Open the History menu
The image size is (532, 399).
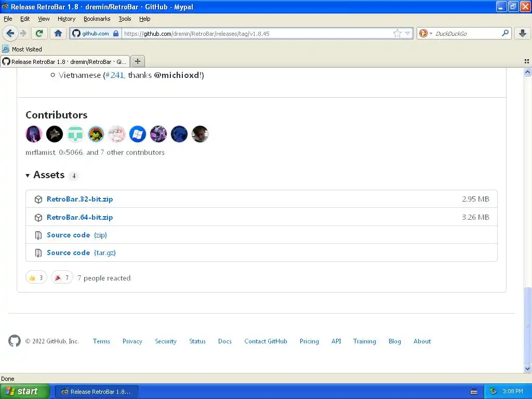click(66, 19)
